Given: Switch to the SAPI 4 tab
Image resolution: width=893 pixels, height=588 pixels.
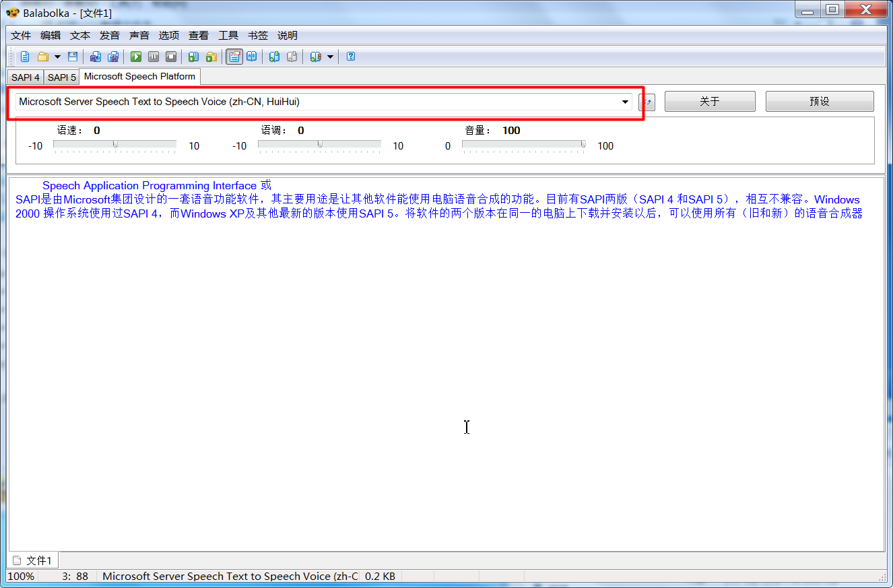Looking at the screenshot, I should (26, 77).
